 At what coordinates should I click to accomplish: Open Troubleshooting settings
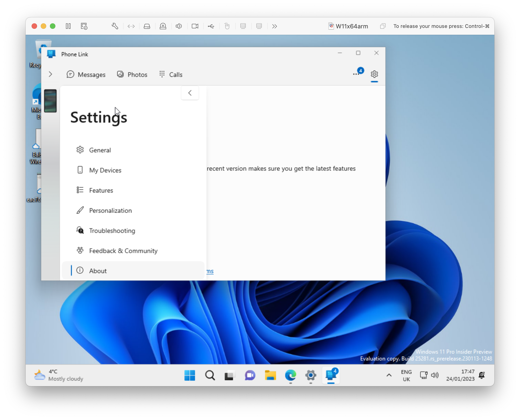tap(112, 231)
